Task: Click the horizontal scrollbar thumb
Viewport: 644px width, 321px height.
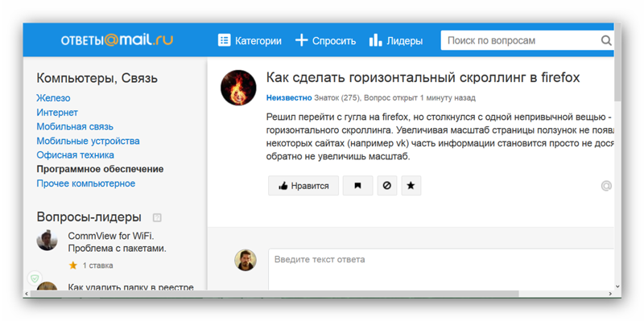Action: [x=274, y=294]
